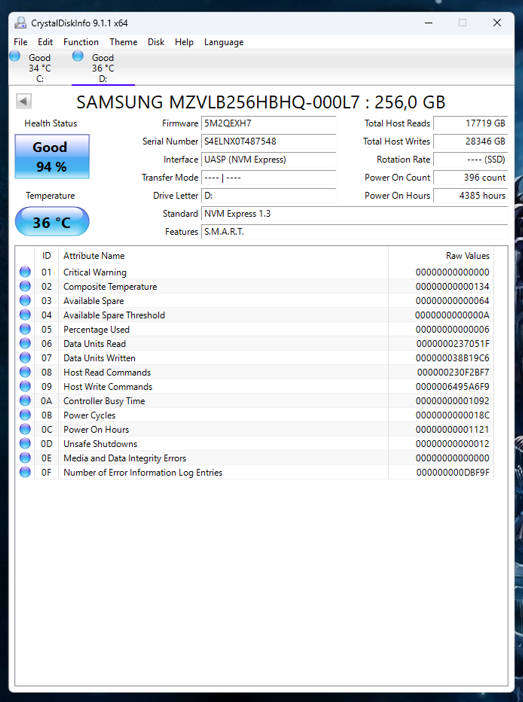Click status orb for Data Units Read
The height and width of the screenshot is (702, 523).
point(25,343)
